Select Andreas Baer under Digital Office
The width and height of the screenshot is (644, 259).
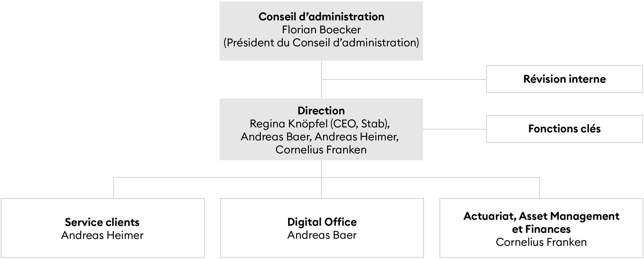pyautogui.click(x=322, y=235)
